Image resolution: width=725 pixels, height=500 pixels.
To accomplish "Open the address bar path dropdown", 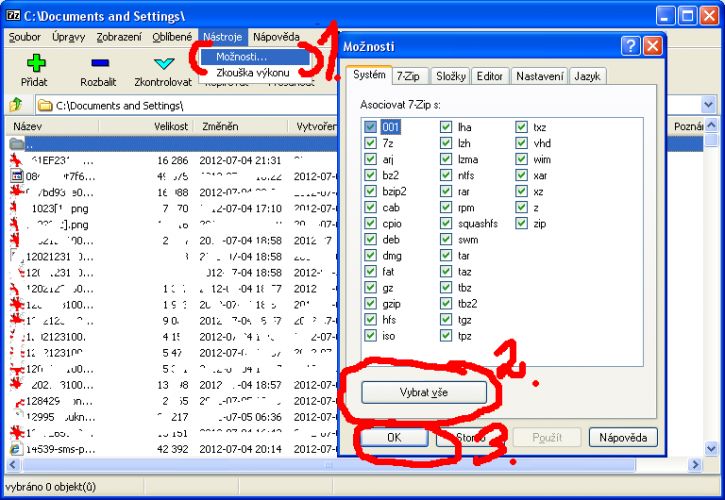I will pyautogui.click(x=708, y=105).
